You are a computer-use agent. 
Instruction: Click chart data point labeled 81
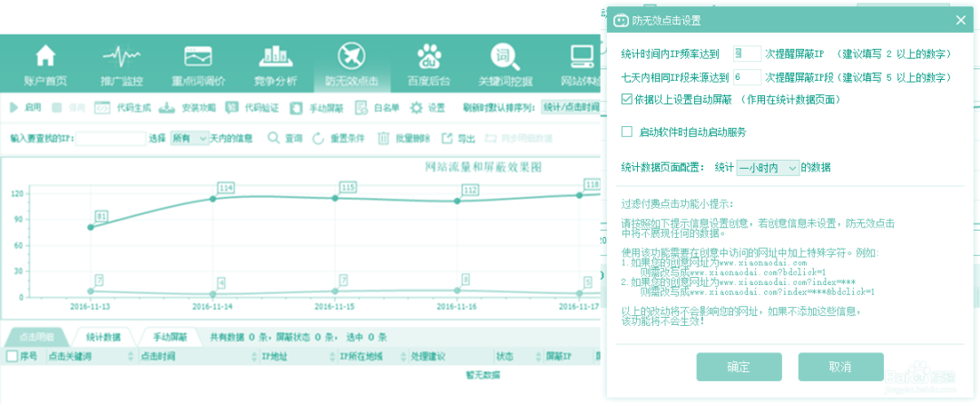(x=91, y=227)
